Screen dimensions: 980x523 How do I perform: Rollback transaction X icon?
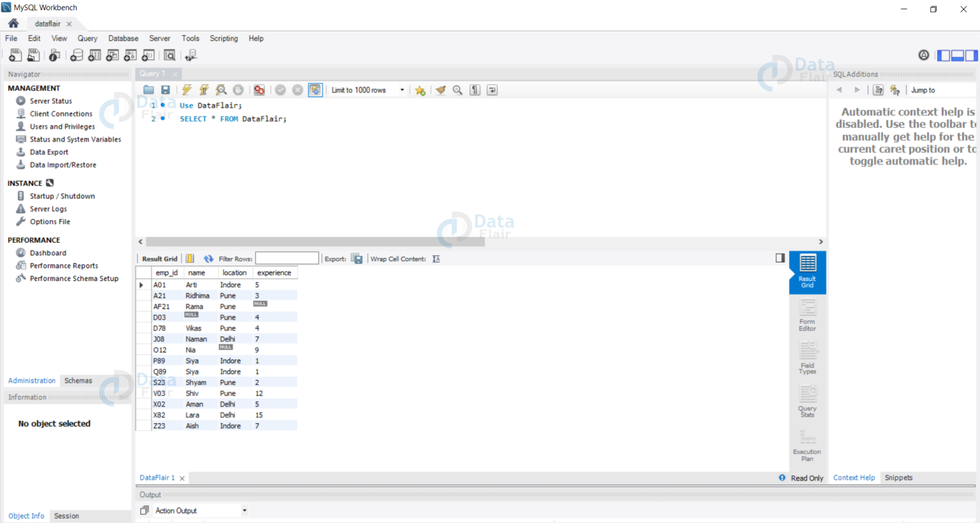(297, 90)
